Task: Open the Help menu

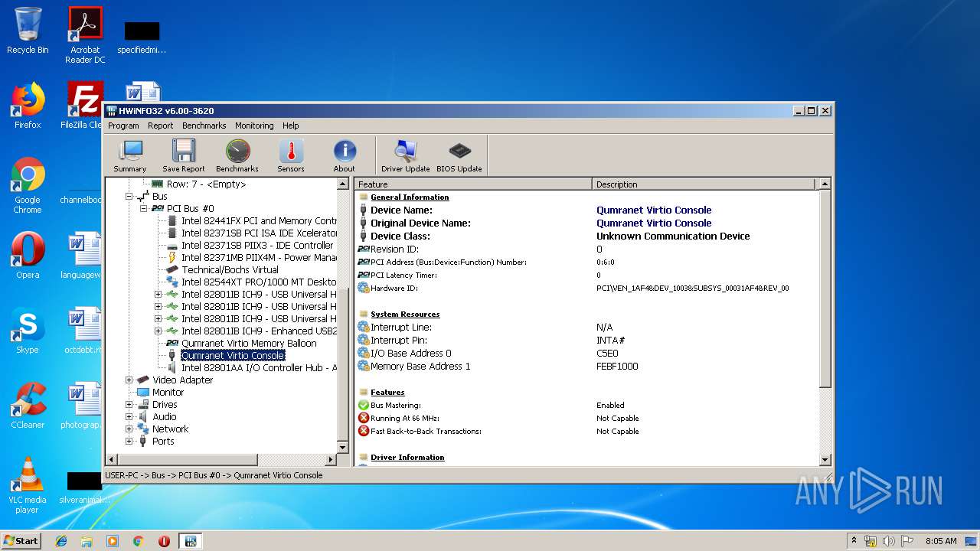Action: (x=290, y=126)
